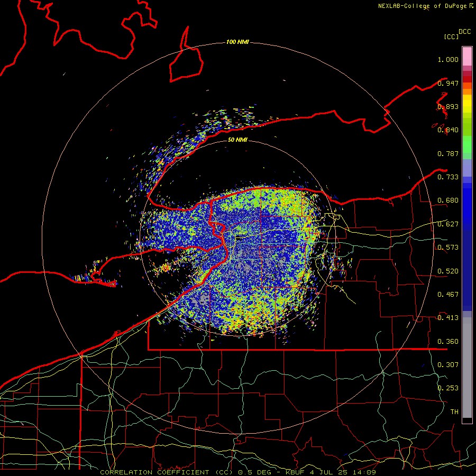Select the 0.573 color scale value
Screen dimensions: 476x476
pos(448,248)
